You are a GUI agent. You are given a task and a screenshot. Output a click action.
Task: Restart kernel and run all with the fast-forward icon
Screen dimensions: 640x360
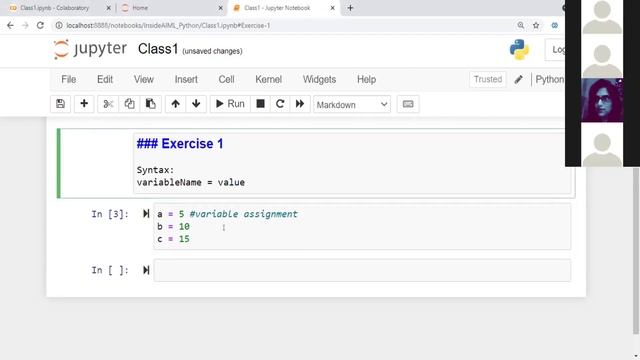pos(300,104)
